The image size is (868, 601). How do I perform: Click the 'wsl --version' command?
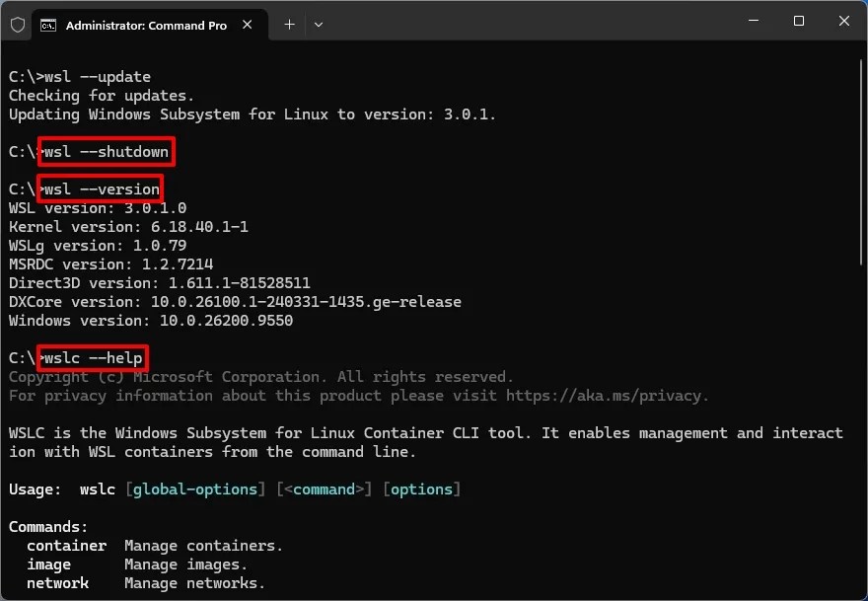click(102, 189)
